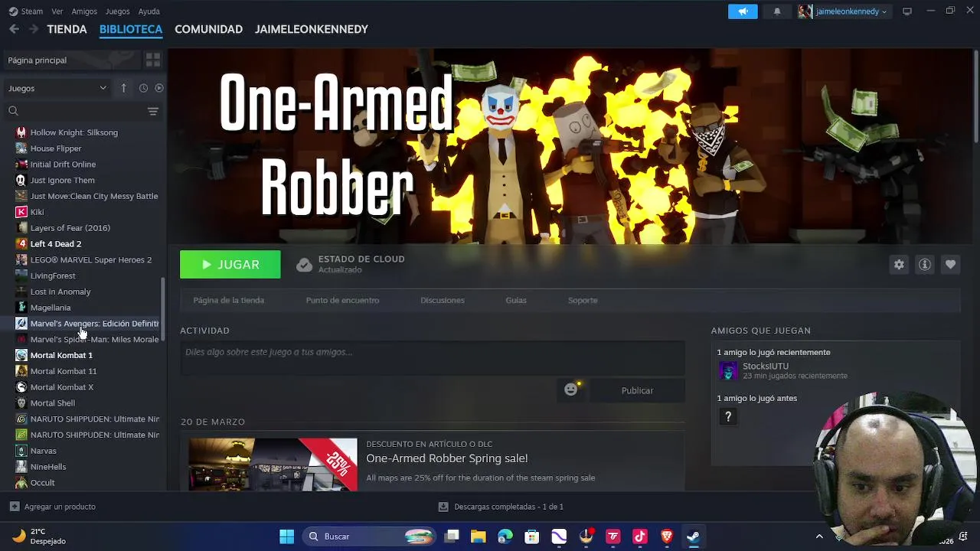
Task: Open the Steam menu
Action: [x=31, y=11]
